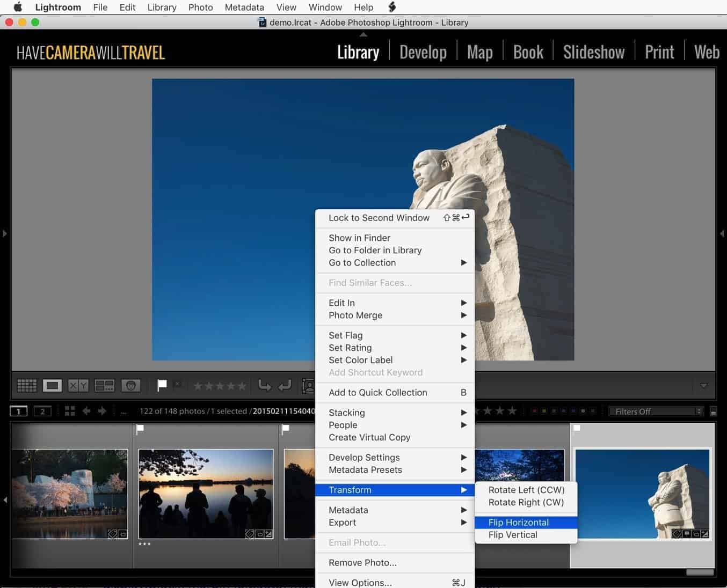The height and width of the screenshot is (588, 727).
Task: Click the main window '1' button
Action: tap(19, 411)
